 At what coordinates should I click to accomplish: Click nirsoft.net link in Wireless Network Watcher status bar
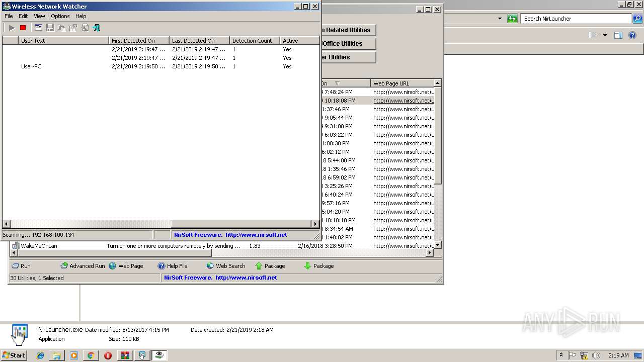tap(256, 235)
